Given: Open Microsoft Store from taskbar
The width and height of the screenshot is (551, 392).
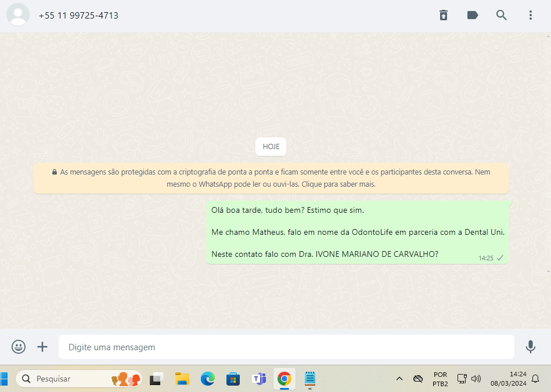Looking at the screenshot, I should [x=233, y=379].
